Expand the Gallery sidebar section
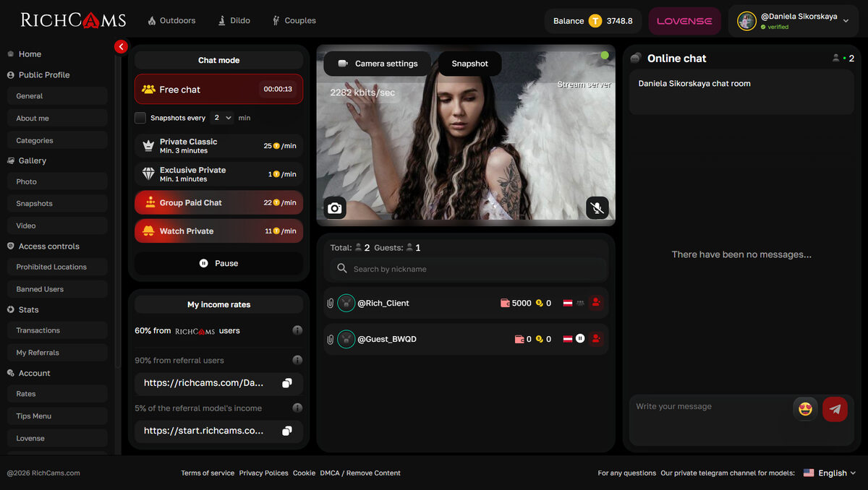This screenshot has width=868, height=490. [x=27, y=160]
